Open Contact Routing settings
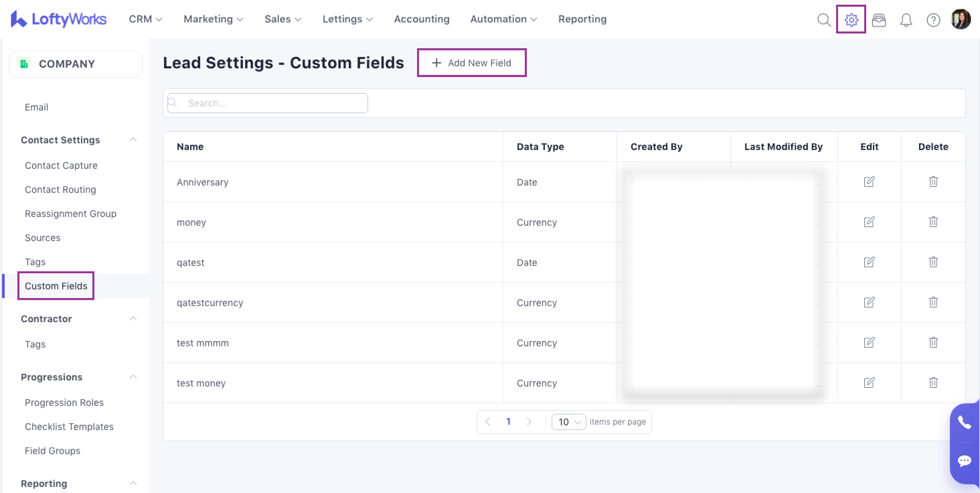Viewport: 980px width, 493px height. coord(60,190)
